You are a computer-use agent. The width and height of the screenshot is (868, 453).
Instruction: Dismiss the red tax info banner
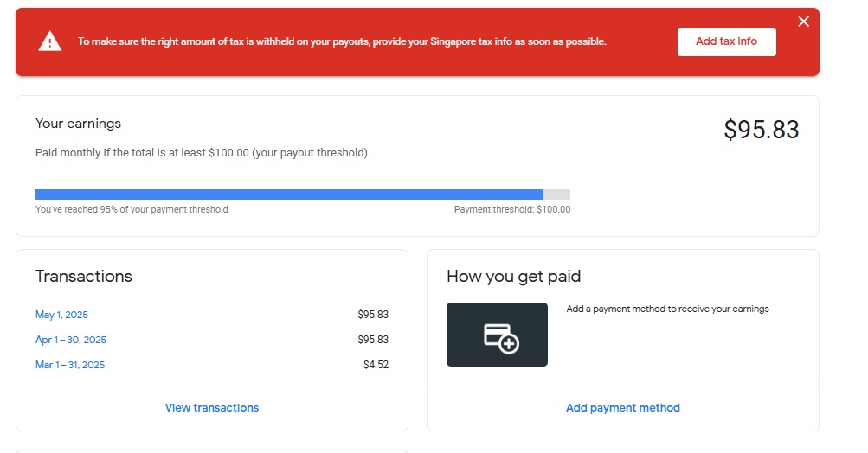pyautogui.click(x=803, y=22)
